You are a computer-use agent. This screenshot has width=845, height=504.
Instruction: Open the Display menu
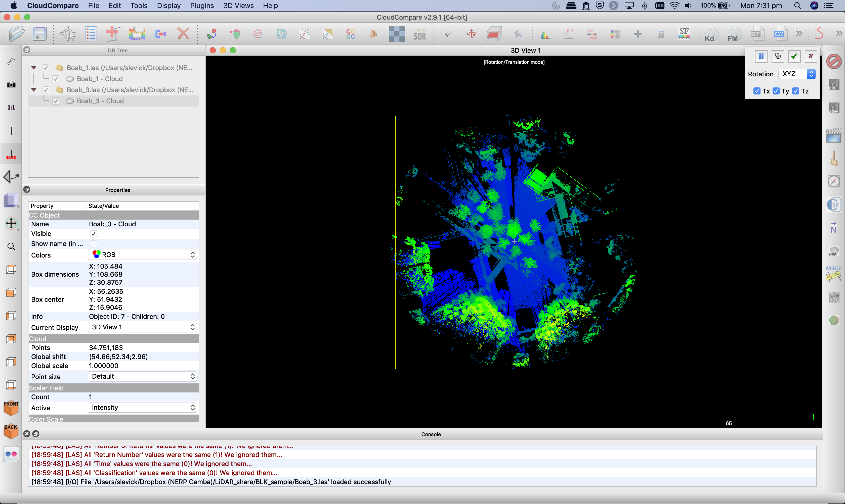pyautogui.click(x=168, y=6)
